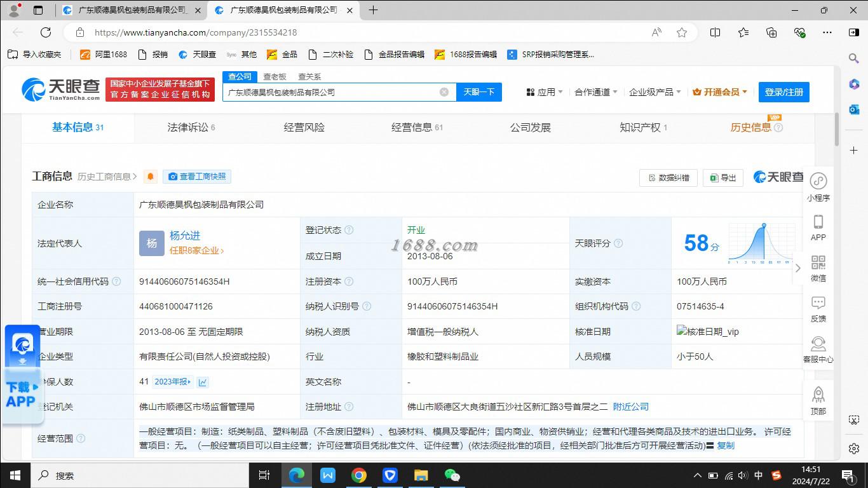Image resolution: width=868 pixels, height=488 pixels.
Task: Click the browser refresh icon
Action: (x=46, y=32)
